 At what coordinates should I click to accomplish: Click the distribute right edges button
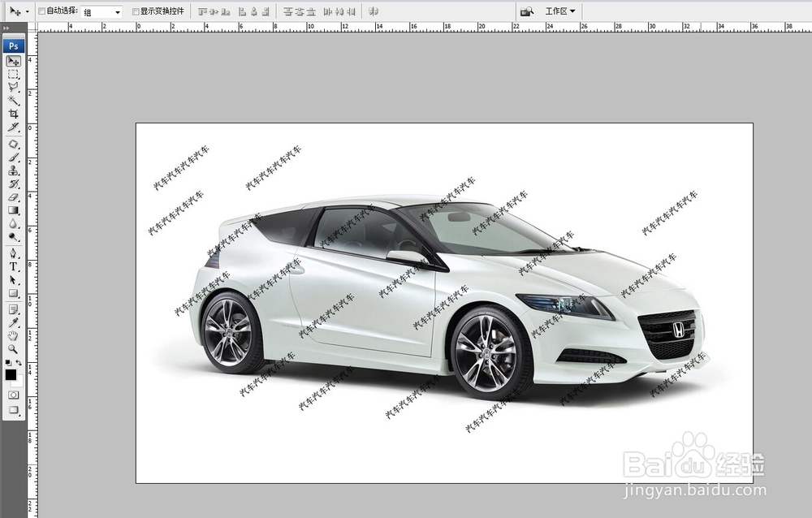[351, 12]
